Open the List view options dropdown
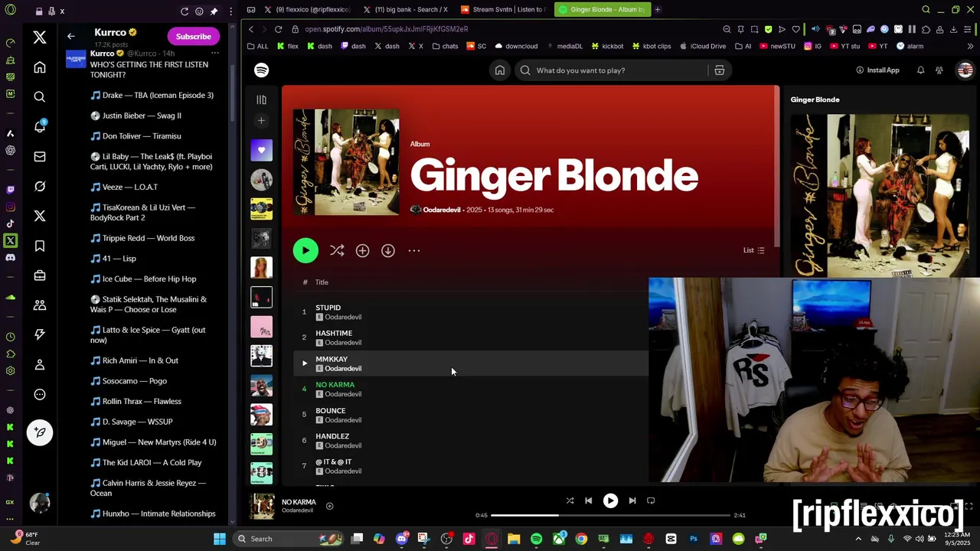 [x=754, y=250]
